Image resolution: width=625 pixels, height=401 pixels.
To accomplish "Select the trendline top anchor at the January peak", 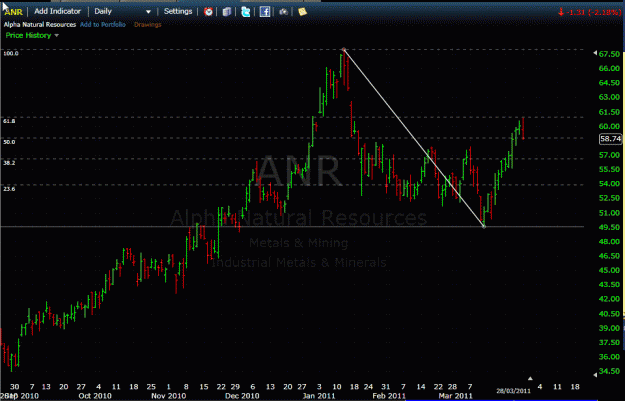I will pyautogui.click(x=344, y=50).
